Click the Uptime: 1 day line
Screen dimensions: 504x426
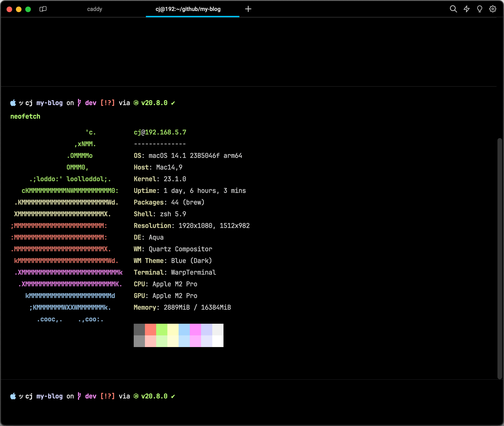click(x=190, y=191)
